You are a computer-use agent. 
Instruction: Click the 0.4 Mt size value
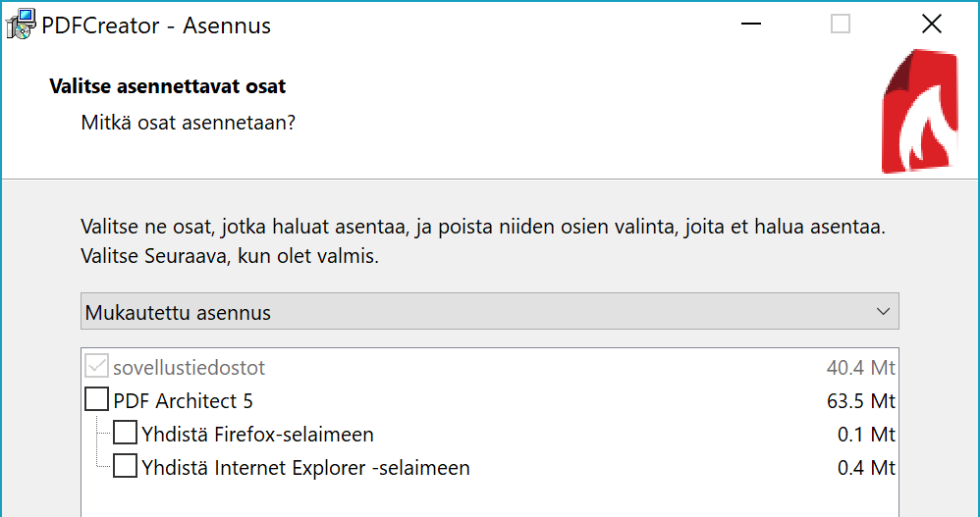point(866,467)
